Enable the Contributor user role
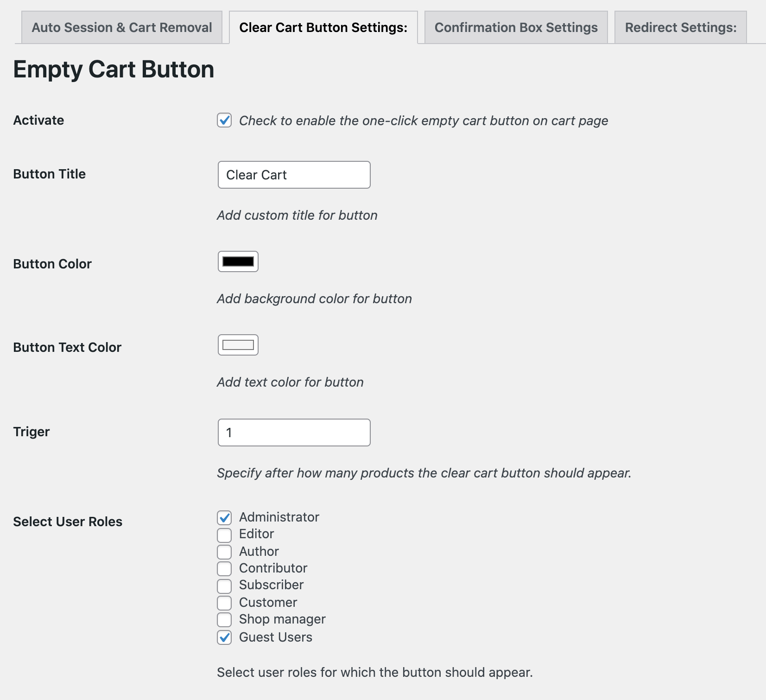This screenshot has width=766, height=700. point(224,569)
